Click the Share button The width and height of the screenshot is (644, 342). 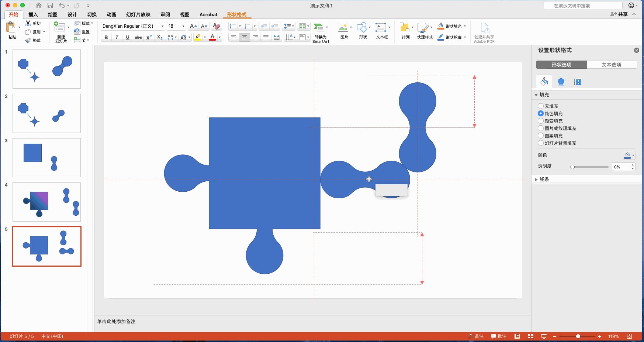click(619, 14)
